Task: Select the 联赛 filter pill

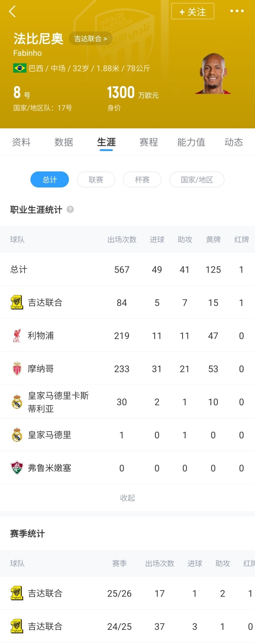Action: click(96, 179)
